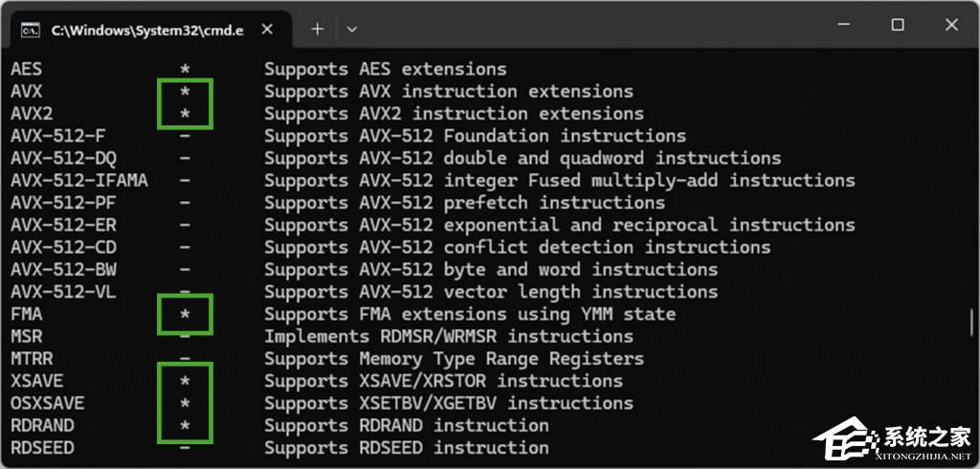Minimize the terminal window
Screen dimensions: 980x469
coord(843,26)
